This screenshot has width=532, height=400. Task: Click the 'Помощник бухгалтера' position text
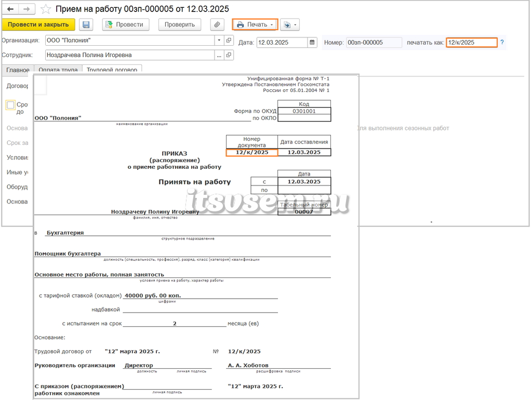[x=68, y=254]
